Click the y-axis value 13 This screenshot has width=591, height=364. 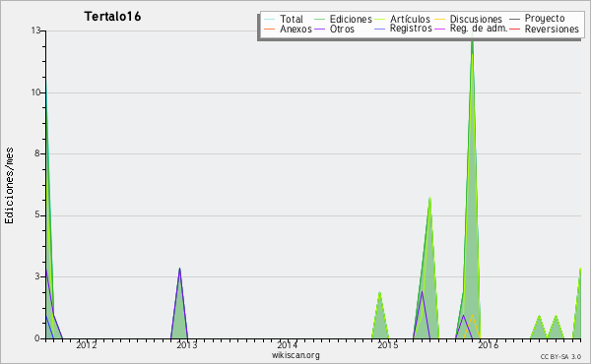[35, 30]
